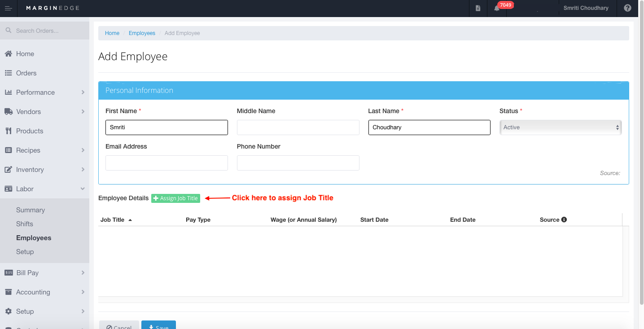
Task: Click the Orders list icon in sidebar
Action: pyautogui.click(x=8, y=73)
